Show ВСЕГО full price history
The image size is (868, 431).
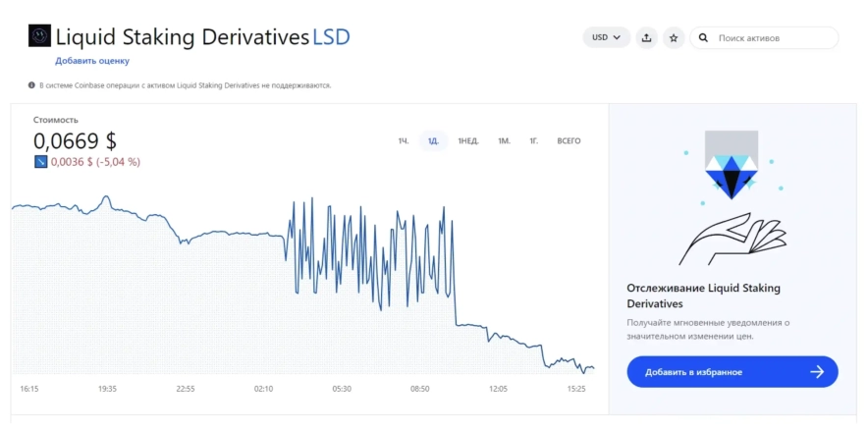tap(569, 141)
